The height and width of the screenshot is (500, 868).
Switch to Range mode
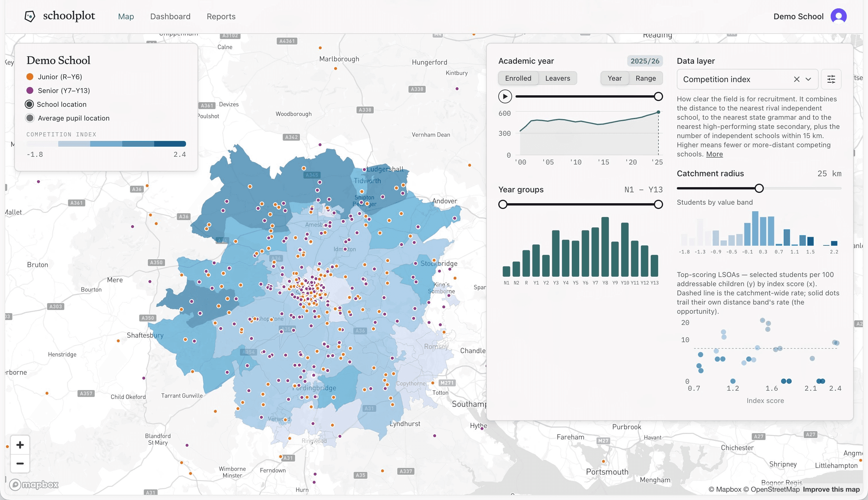646,78
